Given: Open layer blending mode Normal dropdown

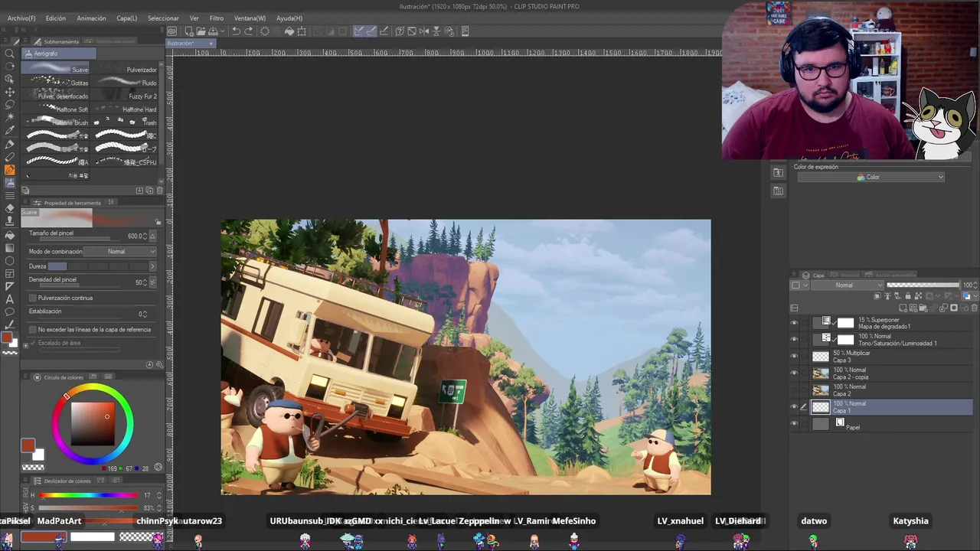Looking at the screenshot, I should tap(847, 285).
